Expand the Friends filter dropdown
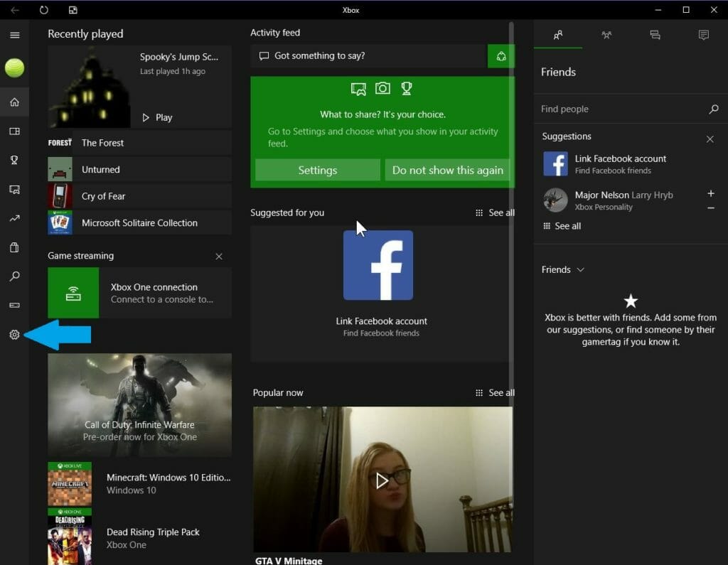Viewport: 728px width, 565px height. coord(563,270)
